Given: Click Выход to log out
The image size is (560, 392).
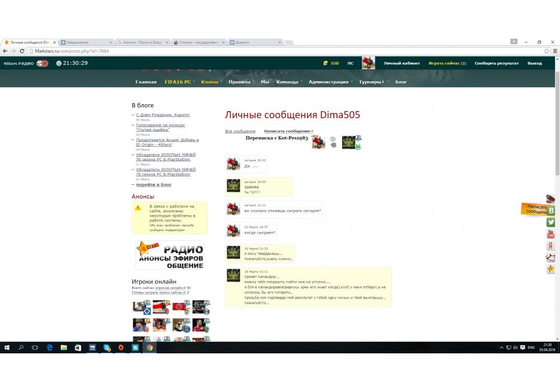Looking at the screenshot, I should (x=535, y=63).
